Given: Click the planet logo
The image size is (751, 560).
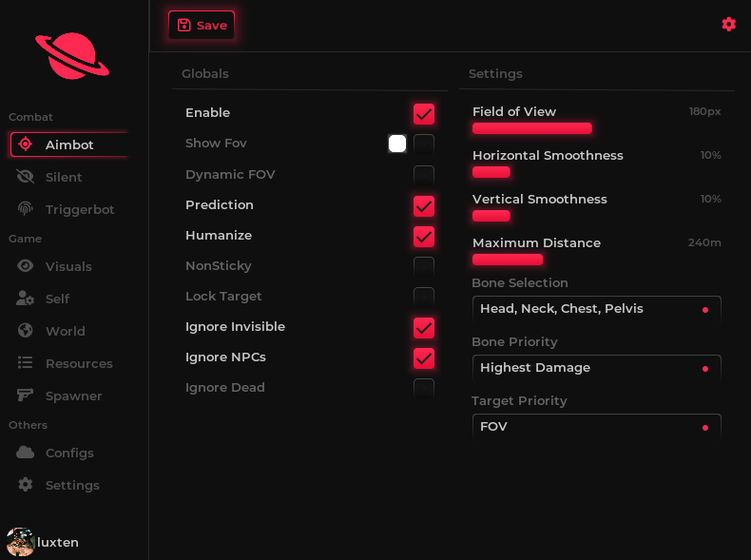Looking at the screenshot, I should (72, 56).
